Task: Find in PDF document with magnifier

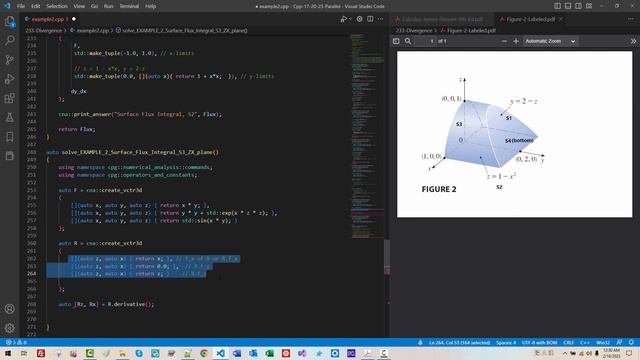Action: click(x=408, y=41)
